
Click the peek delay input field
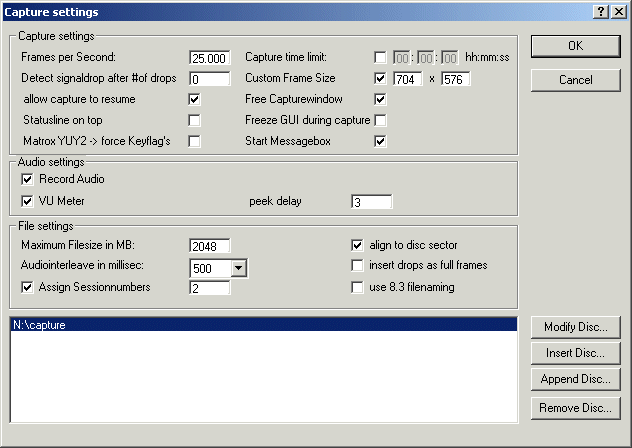[371, 202]
